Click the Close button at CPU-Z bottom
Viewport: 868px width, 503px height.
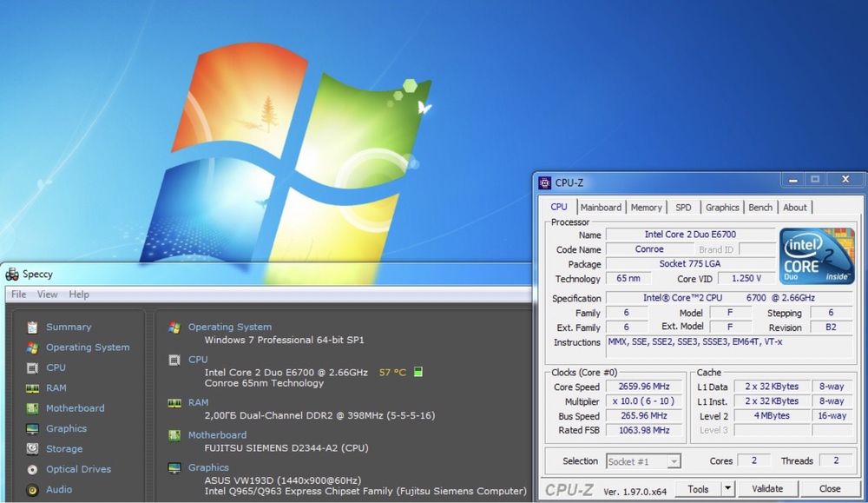pos(830,489)
